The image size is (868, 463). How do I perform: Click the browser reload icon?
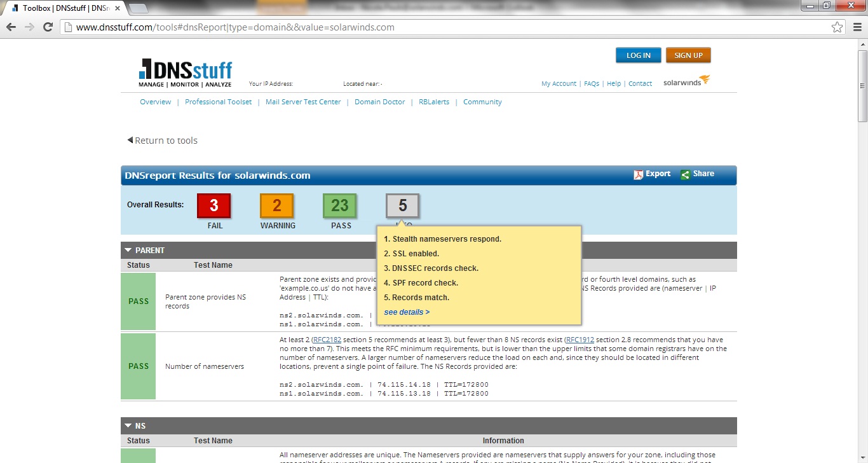pos(48,27)
